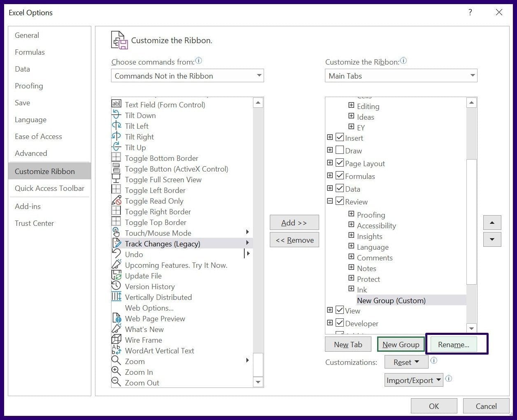Click the Text Field (Form Control) icon
Screen dimensions: 517x420
(116, 104)
